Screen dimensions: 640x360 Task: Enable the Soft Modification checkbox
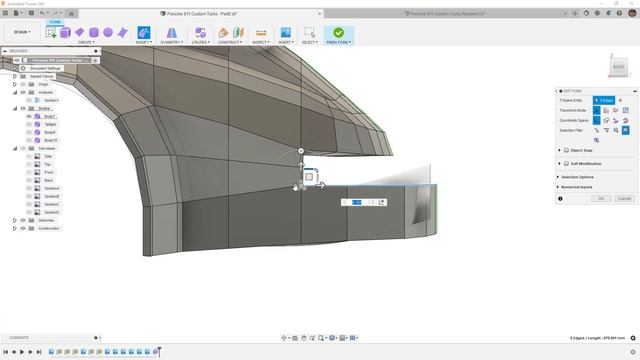click(566, 163)
